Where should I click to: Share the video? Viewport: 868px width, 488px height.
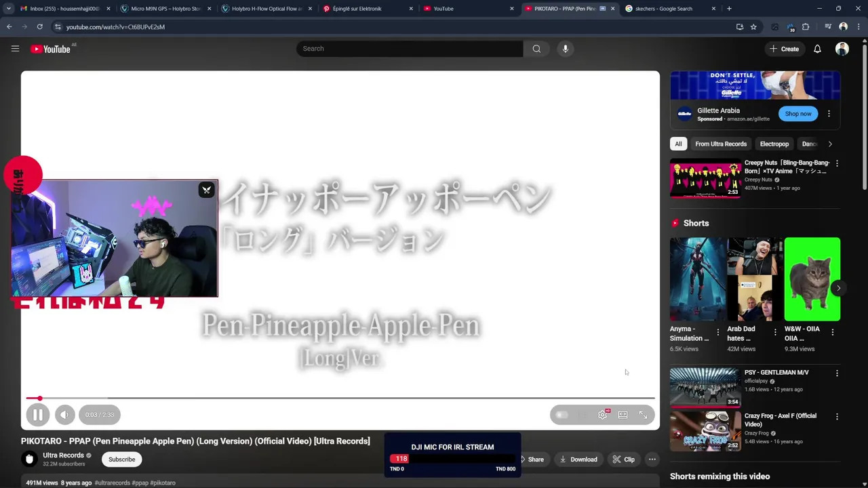pyautogui.click(x=531, y=460)
